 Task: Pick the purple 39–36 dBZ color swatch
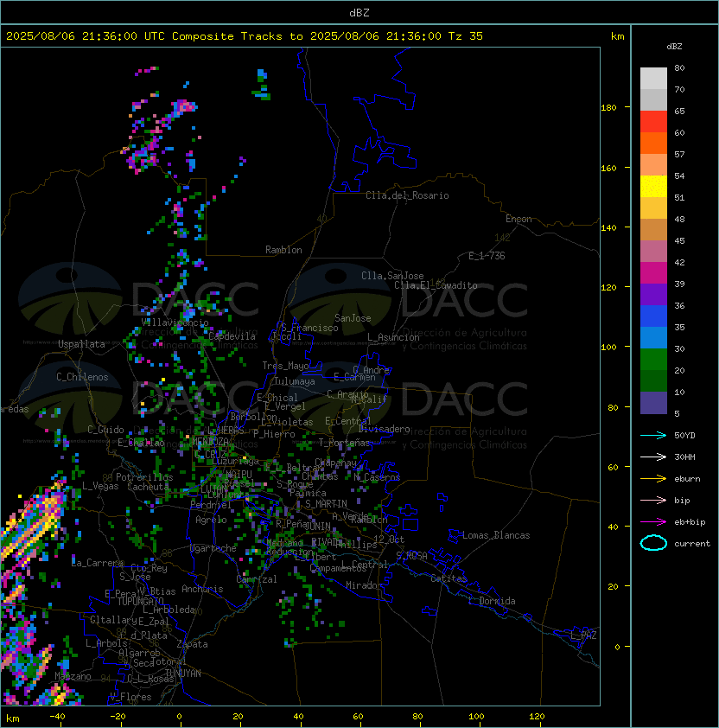pyautogui.click(x=653, y=294)
